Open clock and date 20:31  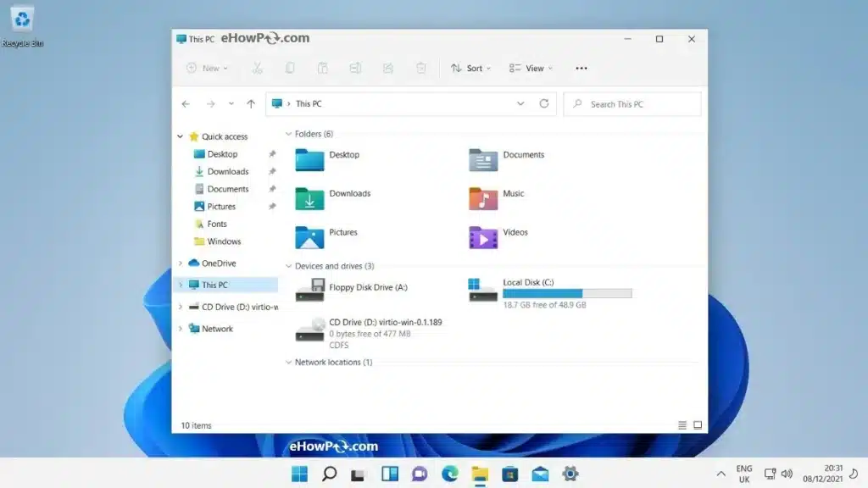pyautogui.click(x=822, y=474)
